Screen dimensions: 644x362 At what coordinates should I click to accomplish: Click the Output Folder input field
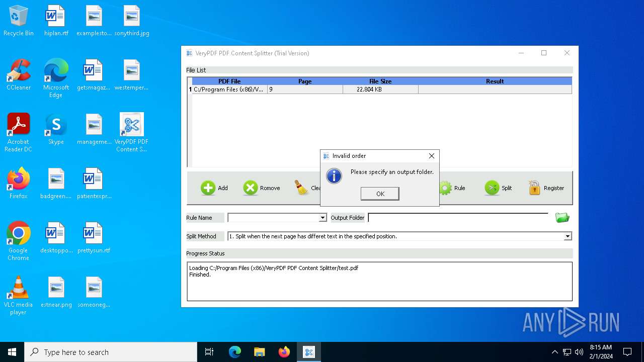pyautogui.click(x=458, y=217)
